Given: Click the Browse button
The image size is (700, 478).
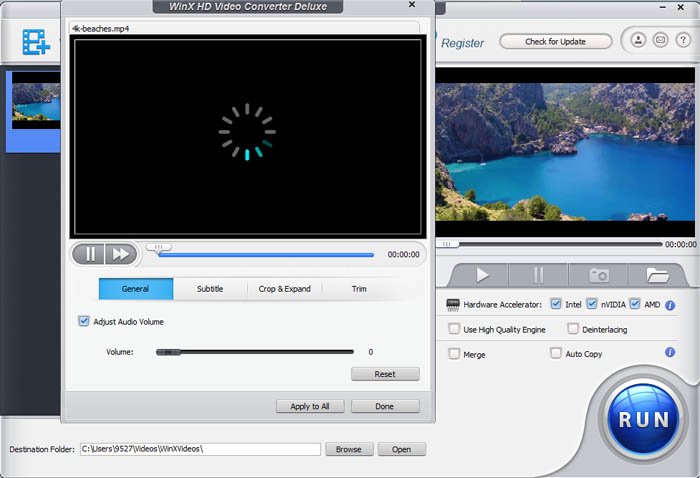Looking at the screenshot, I should tap(349, 449).
